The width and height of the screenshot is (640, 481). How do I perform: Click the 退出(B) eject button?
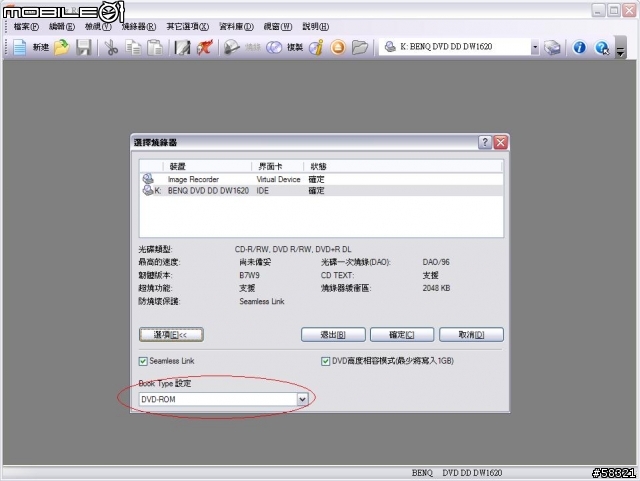pos(333,335)
